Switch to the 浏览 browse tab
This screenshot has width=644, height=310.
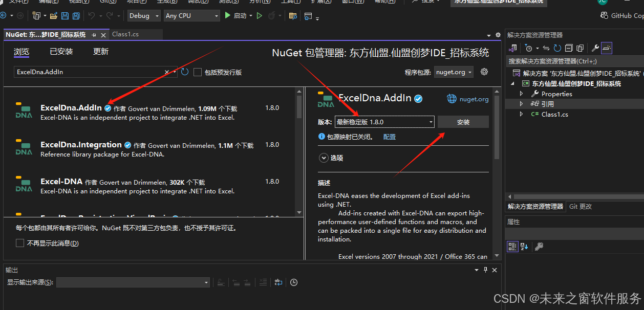pos(22,52)
